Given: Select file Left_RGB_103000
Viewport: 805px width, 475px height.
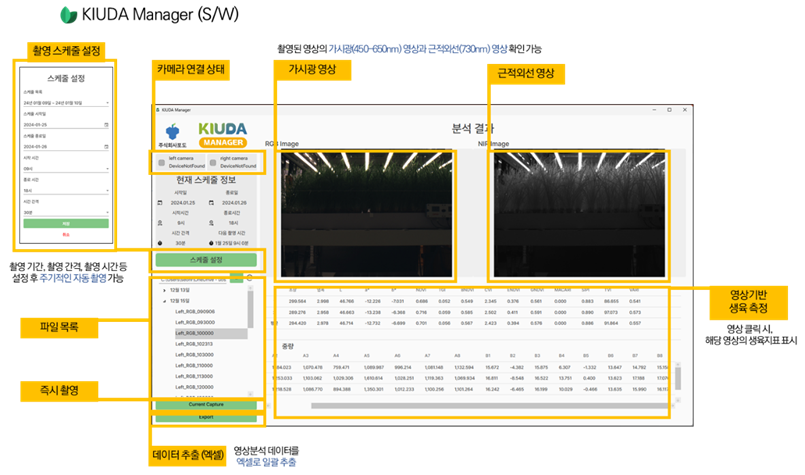Looking at the screenshot, I should (195, 355).
